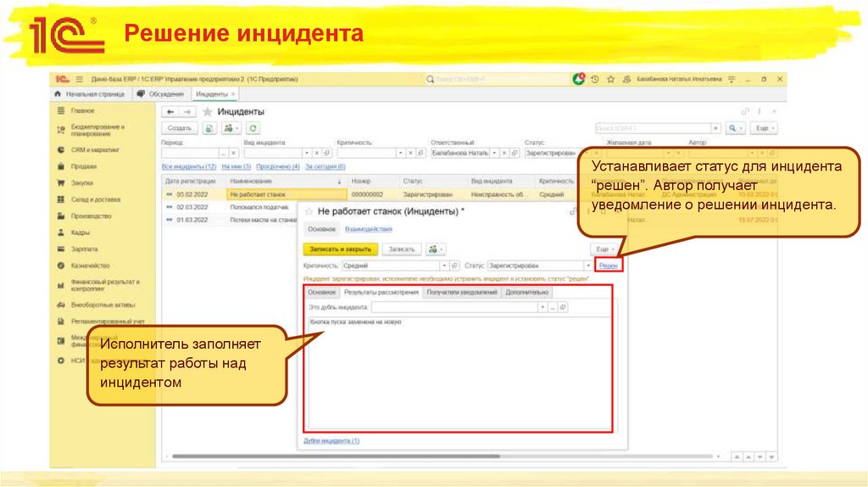The image size is (868, 487).
Task: Switch to the Начальная страница tab
Action: (x=90, y=94)
